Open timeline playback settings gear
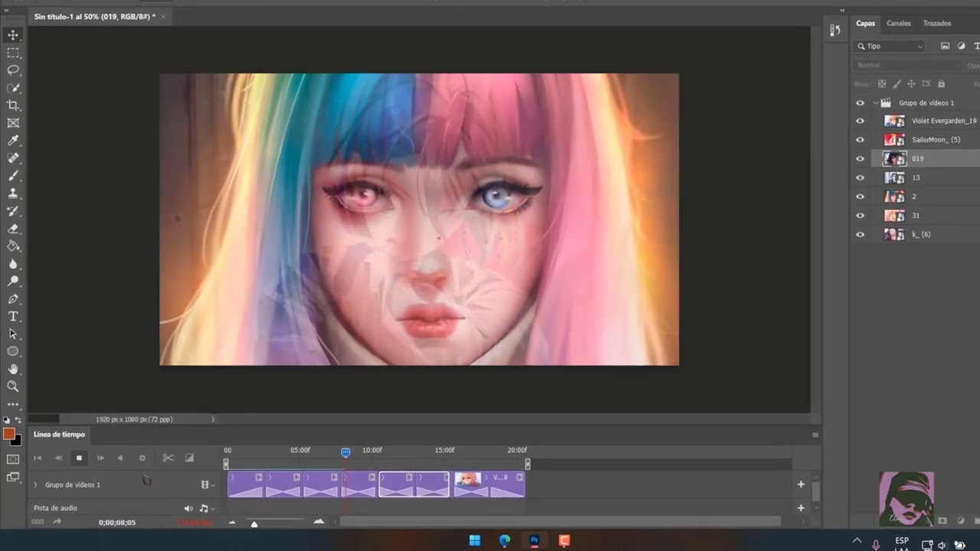The width and height of the screenshot is (980, 551). (142, 458)
